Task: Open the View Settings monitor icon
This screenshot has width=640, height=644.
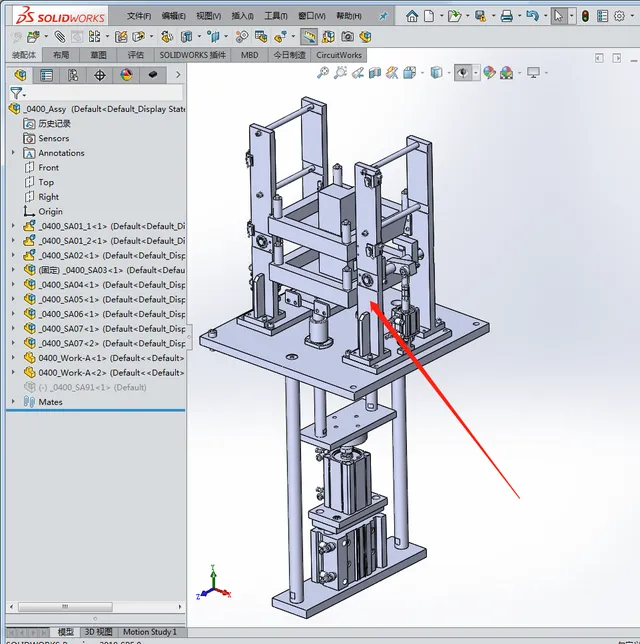Action: (533, 73)
